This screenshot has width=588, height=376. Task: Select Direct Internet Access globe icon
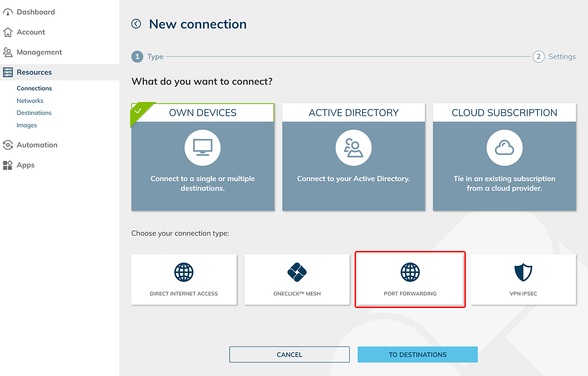point(184,272)
